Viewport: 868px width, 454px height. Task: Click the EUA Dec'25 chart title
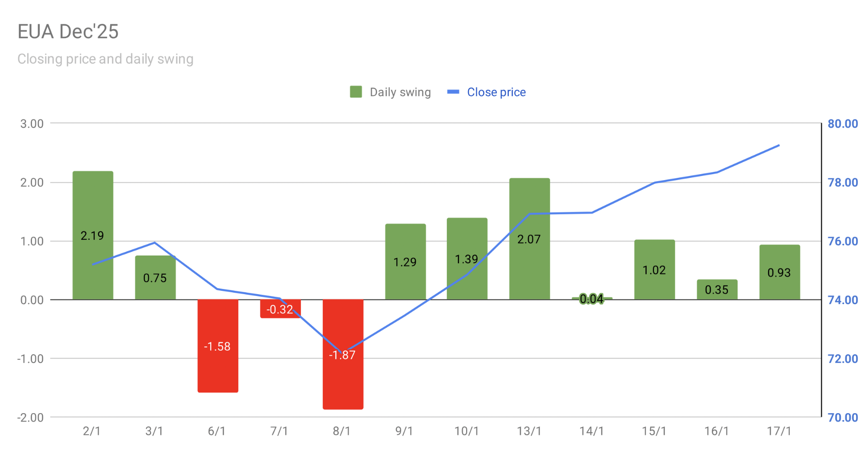68,32
